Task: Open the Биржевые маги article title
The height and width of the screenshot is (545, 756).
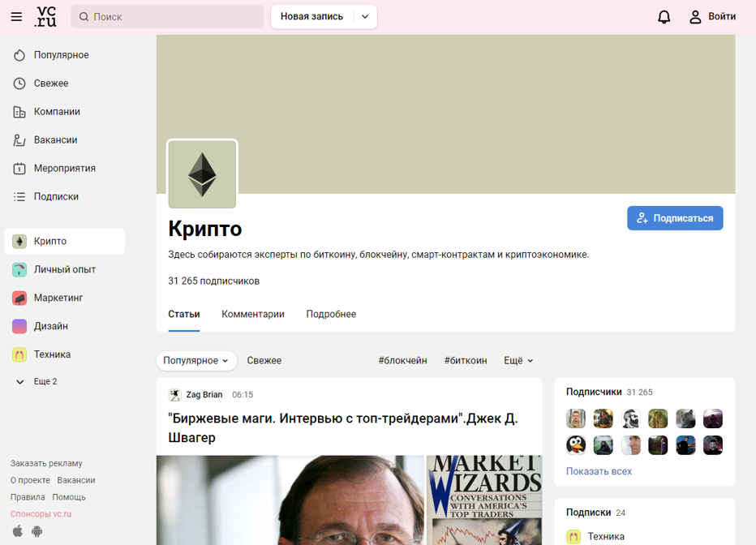Action: click(343, 428)
